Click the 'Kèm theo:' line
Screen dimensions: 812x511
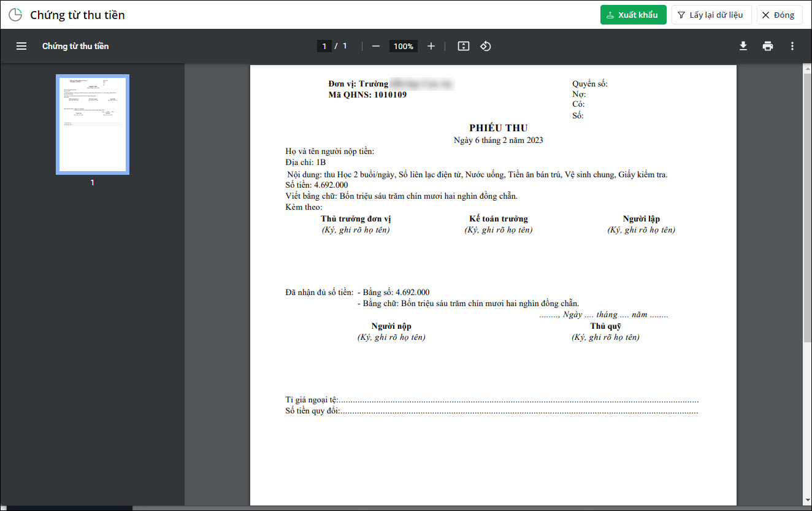[304, 207]
